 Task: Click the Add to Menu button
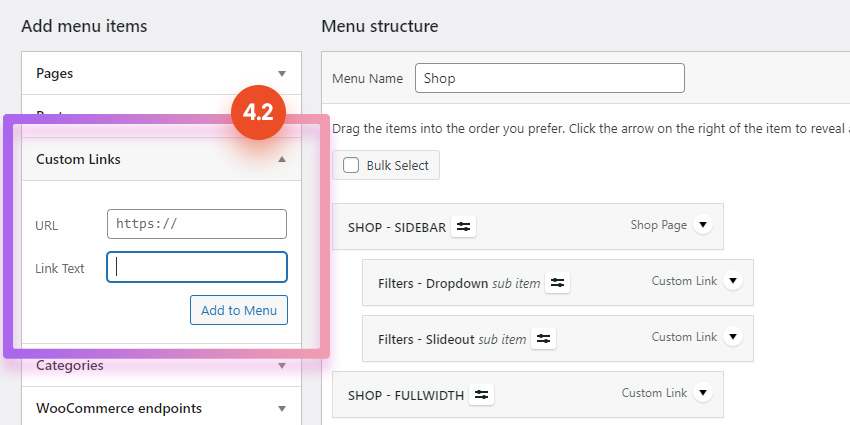[239, 310]
